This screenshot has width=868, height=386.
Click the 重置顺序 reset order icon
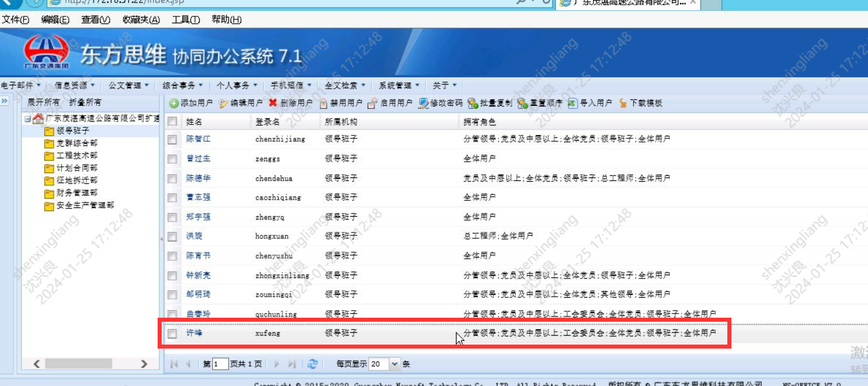click(x=522, y=103)
